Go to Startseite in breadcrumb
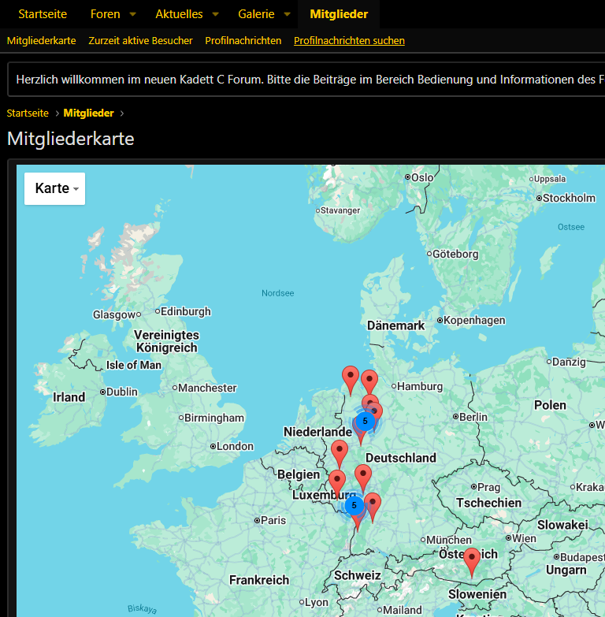Screen dimensions: 605x617 [28, 113]
